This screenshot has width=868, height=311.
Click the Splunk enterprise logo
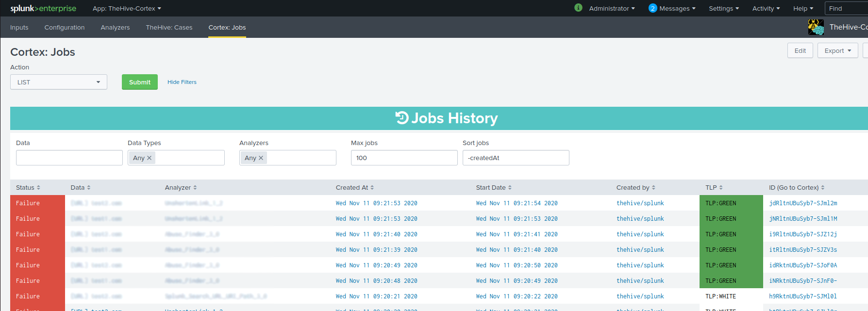click(x=43, y=8)
